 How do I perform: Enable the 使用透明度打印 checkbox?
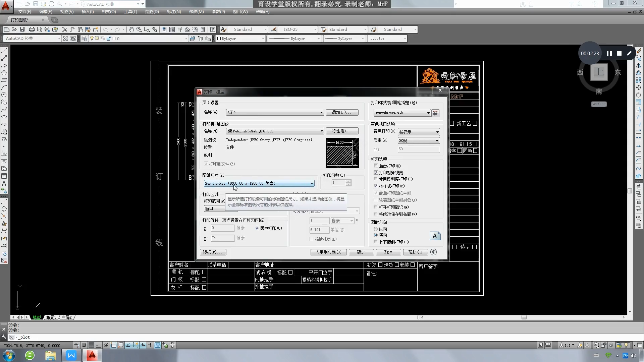tap(376, 179)
